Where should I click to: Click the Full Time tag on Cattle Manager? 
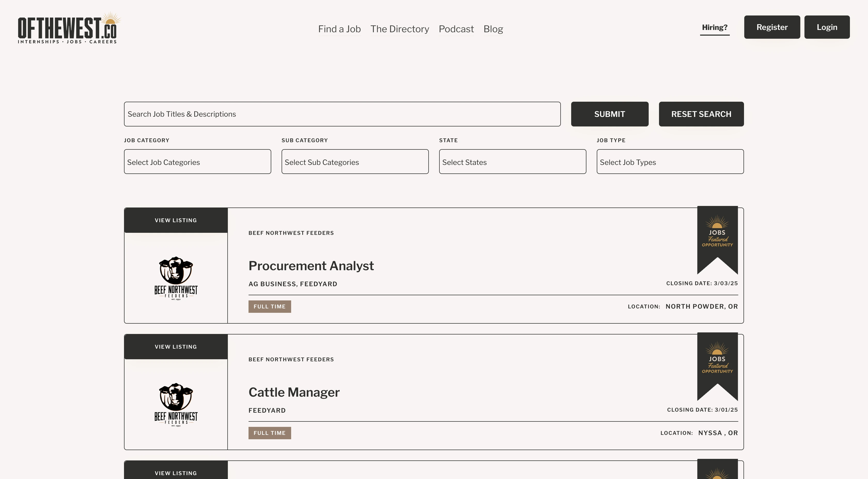point(269,433)
